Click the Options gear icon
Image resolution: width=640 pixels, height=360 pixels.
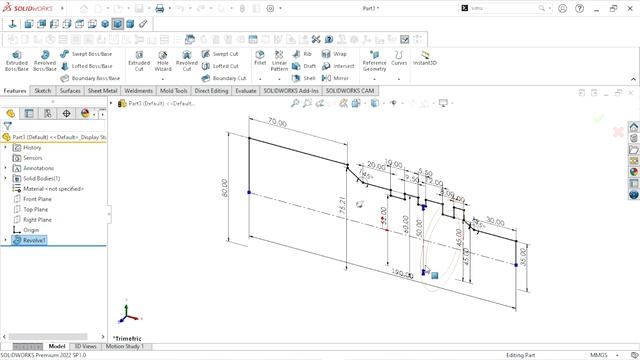[x=270, y=8]
